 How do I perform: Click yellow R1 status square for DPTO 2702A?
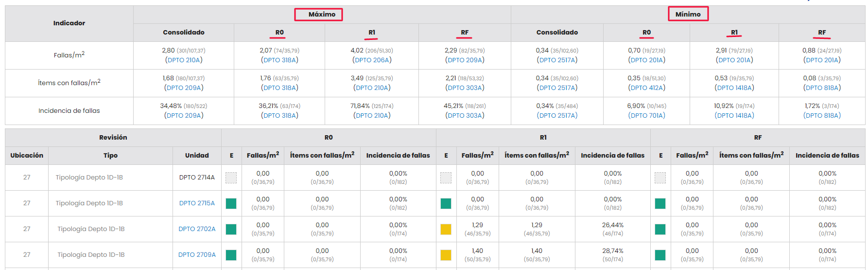(x=446, y=229)
